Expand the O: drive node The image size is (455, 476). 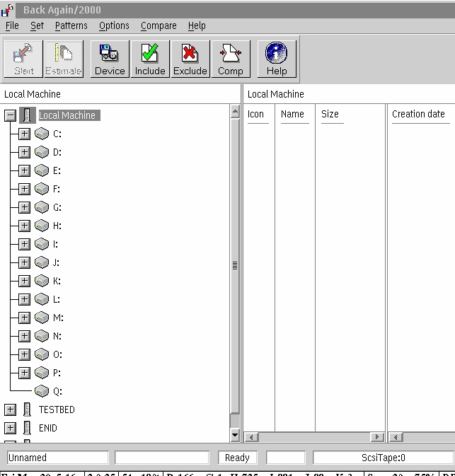point(24,354)
